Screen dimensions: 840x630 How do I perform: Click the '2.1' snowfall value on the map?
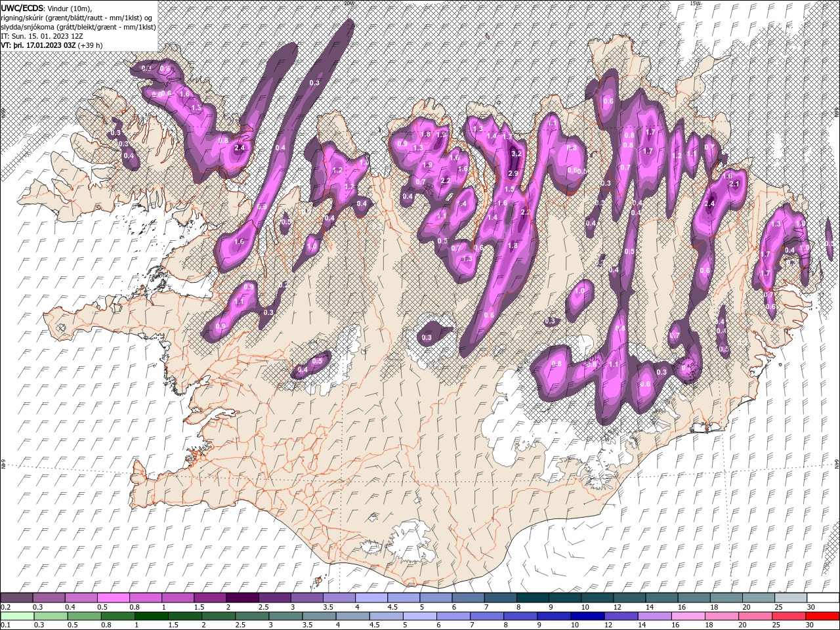(x=734, y=184)
